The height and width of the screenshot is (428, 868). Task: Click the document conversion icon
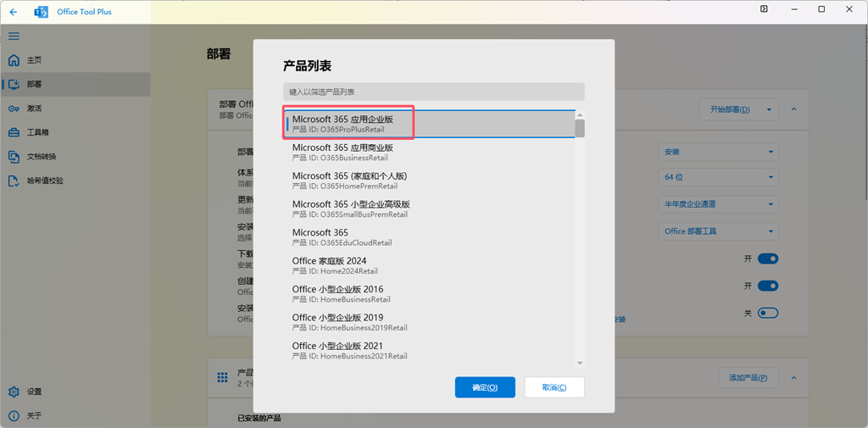pos(14,157)
